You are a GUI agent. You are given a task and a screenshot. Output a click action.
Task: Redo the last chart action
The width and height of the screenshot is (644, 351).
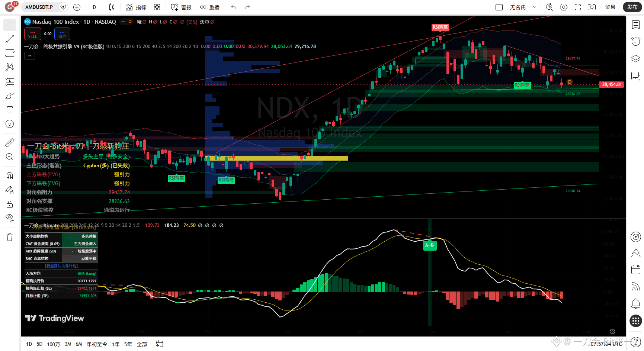tap(247, 7)
